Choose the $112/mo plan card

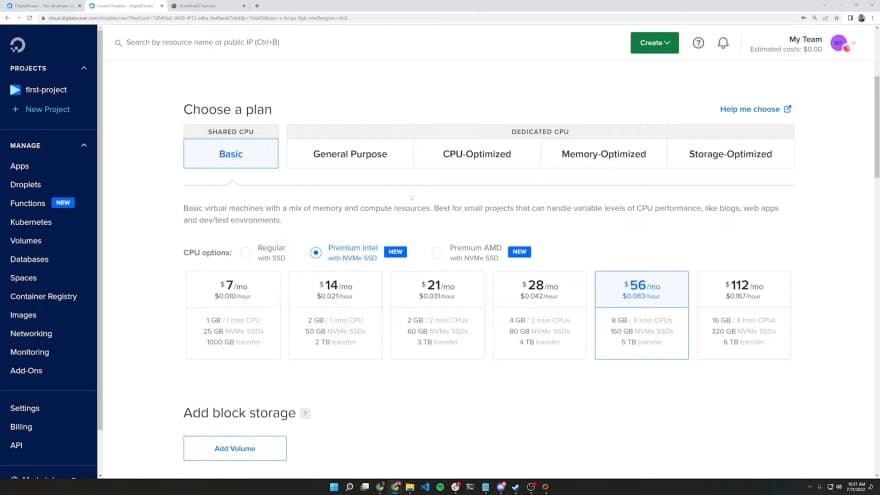click(x=744, y=315)
